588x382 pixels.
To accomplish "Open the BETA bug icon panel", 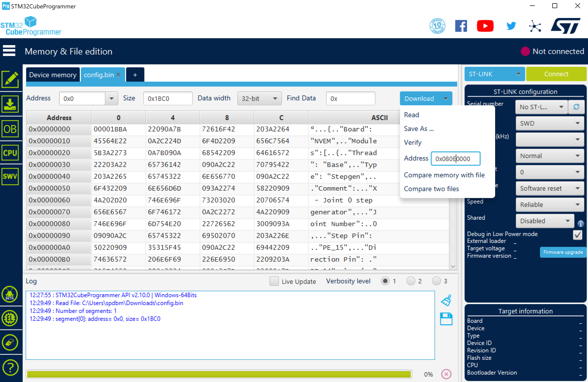I will pyautogui.click(x=10, y=294).
